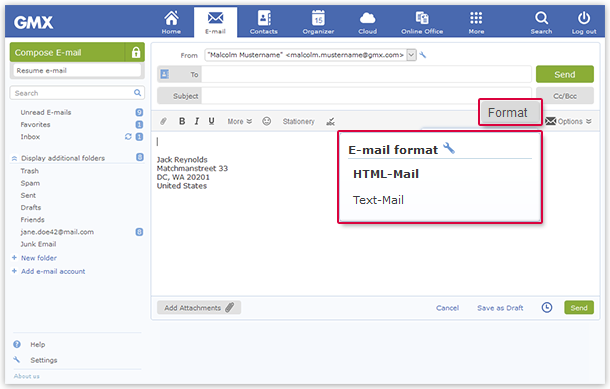Open Help in sidebar
Screen dimensions: 610x389
point(37,345)
